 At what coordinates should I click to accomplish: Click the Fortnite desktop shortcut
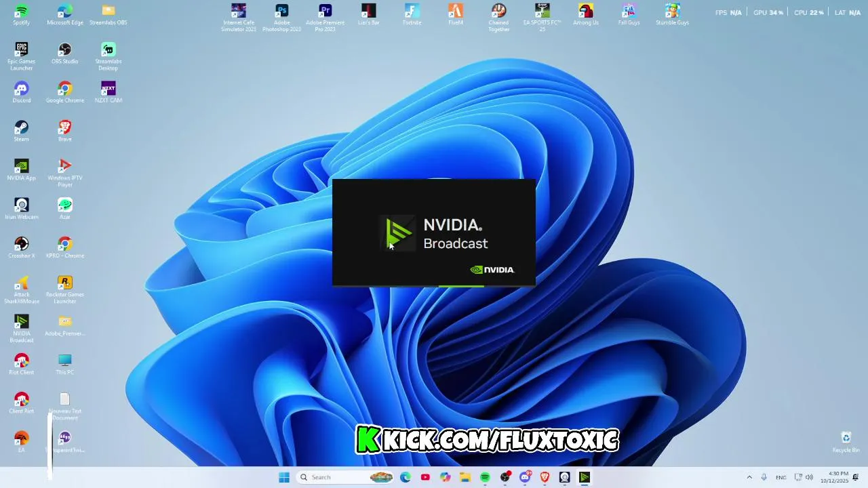click(412, 15)
